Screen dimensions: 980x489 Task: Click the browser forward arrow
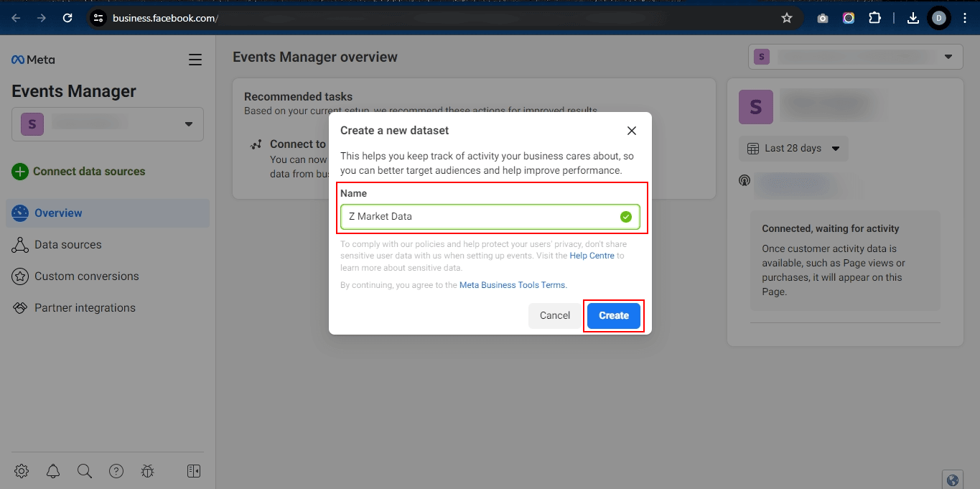[42, 18]
